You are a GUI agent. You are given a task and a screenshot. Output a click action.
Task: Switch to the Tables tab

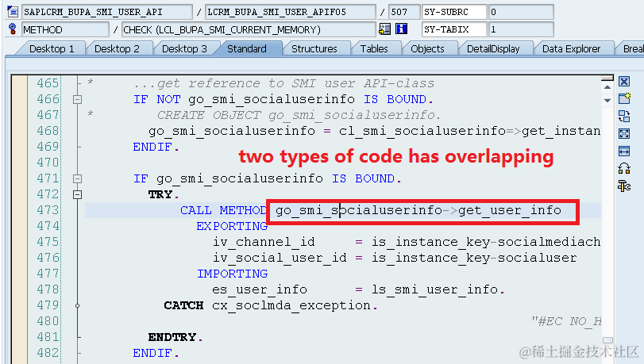click(374, 49)
